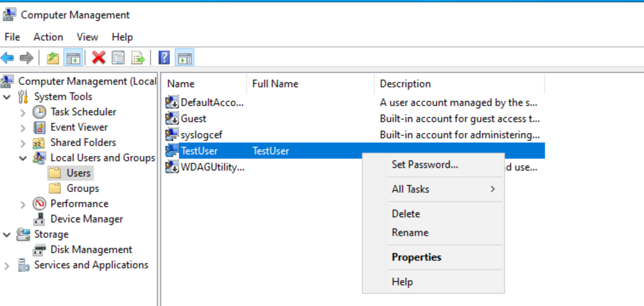The image size is (644, 306).
Task: Click the red Delete X toolbar icon
Action: point(99,58)
